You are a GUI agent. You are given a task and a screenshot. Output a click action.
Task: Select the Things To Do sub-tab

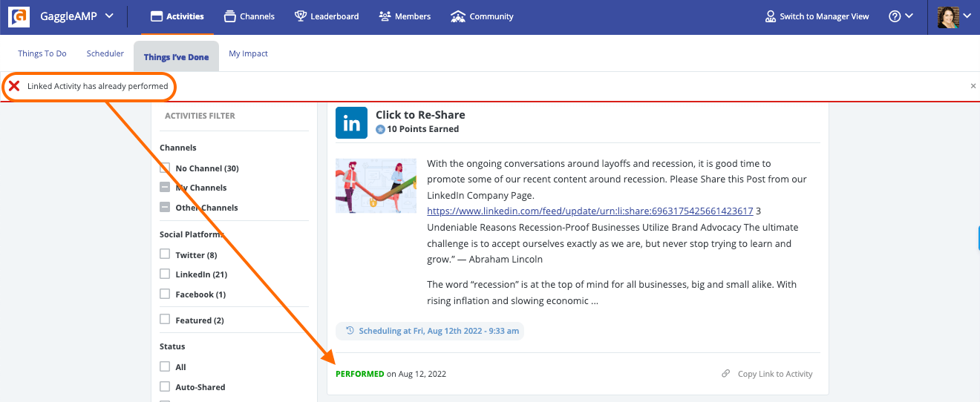coord(42,53)
